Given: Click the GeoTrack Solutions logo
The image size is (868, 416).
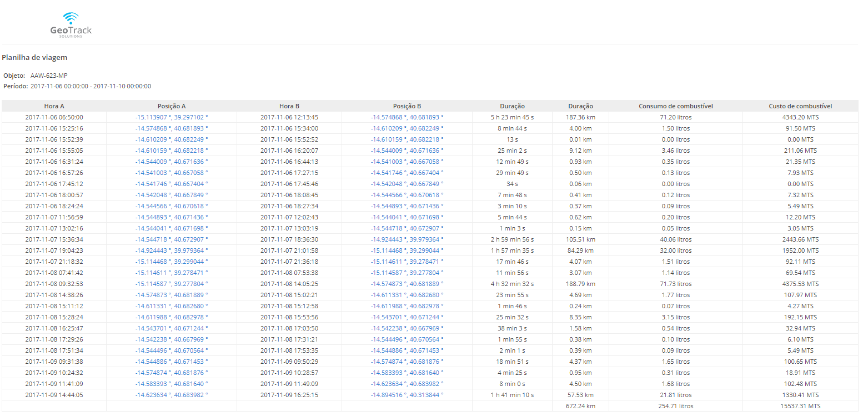Looking at the screenshot, I should tap(71, 24).
